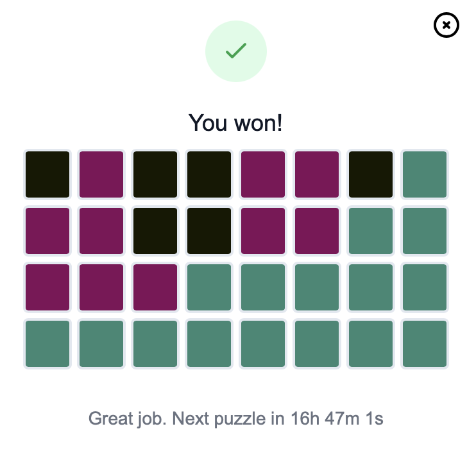Click top-row purple square in fifth column

click(263, 174)
